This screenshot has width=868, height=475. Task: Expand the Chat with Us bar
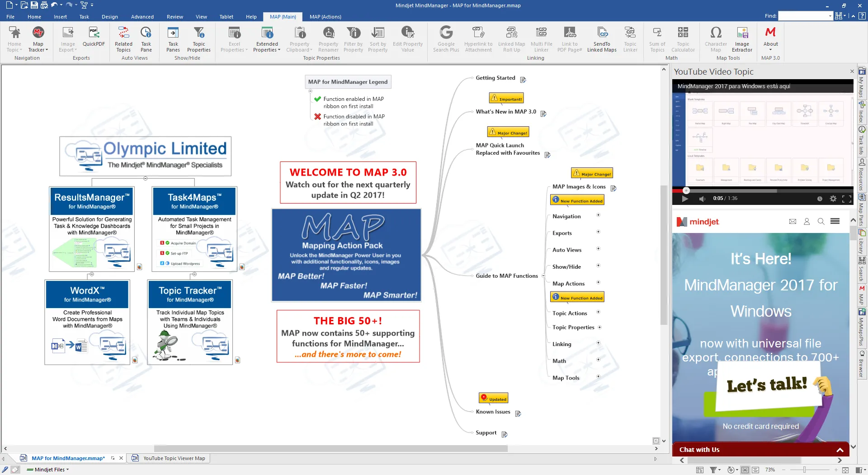pyautogui.click(x=840, y=450)
